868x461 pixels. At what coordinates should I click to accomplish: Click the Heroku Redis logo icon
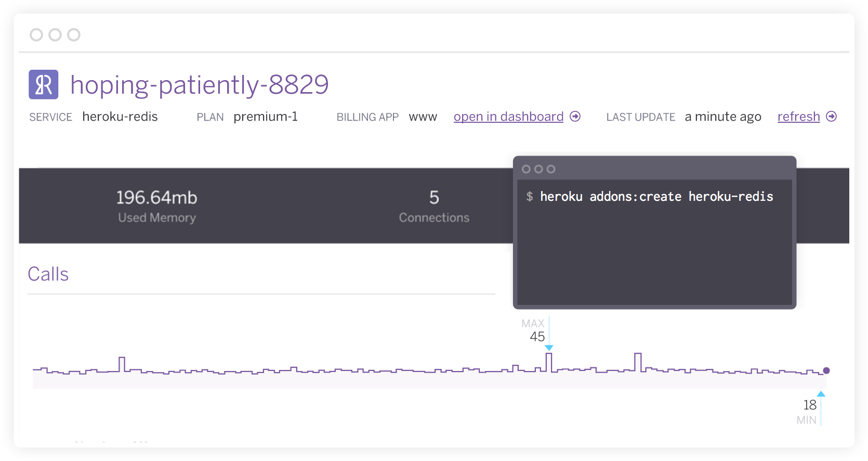pyautogui.click(x=44, y=84)
